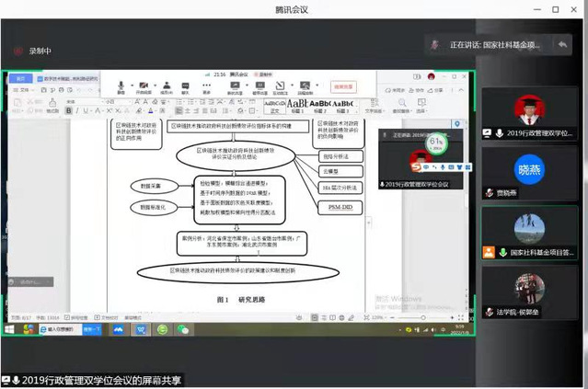Toggle the camera in shared meeting toolbar
The height and width of the screenshot is (389, 588).
[143, 86]
